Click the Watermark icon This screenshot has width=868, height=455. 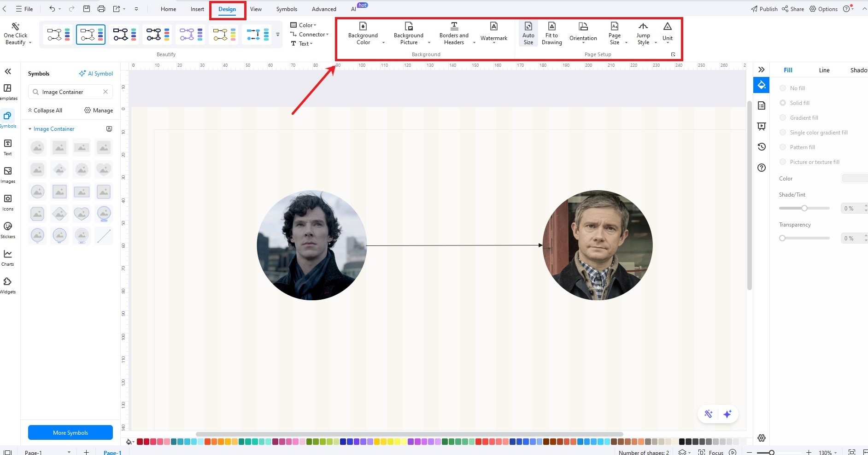[x=494, y=26]
